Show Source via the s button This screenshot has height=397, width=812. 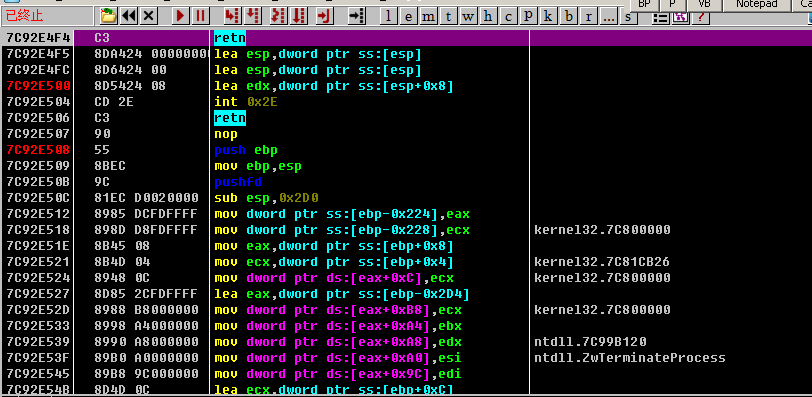tap(628, 16)
